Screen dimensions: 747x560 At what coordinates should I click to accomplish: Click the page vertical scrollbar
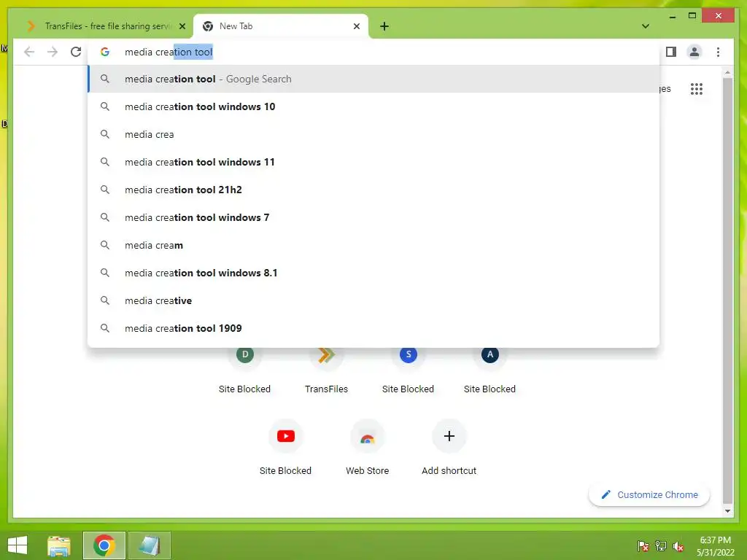[x=727, y=290]
